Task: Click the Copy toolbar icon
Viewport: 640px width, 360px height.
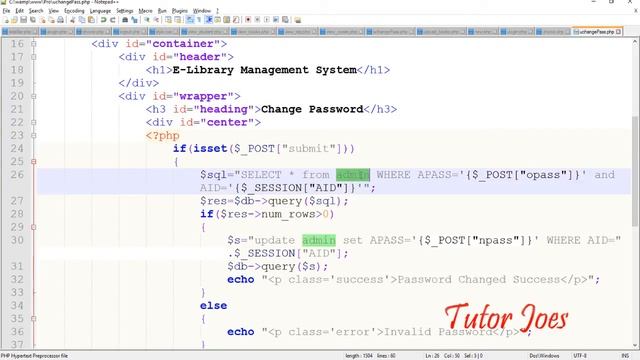Action: coord(82,20)
